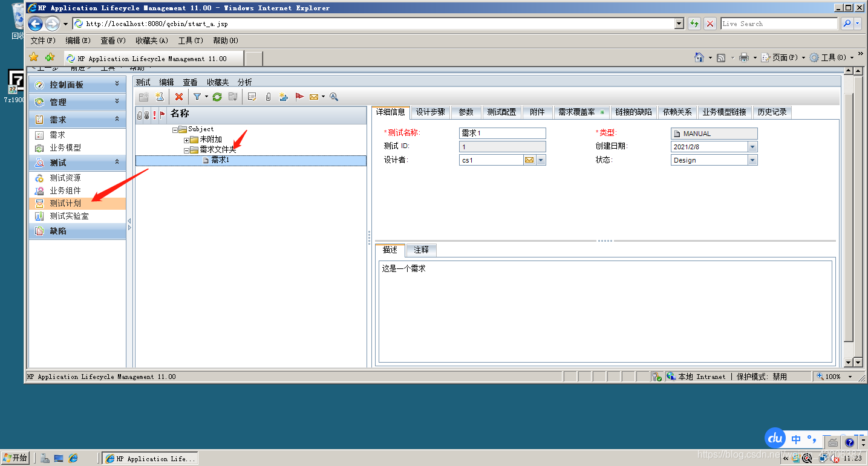Click the HP Application Lifecycle taskbar button
This screenshot has width=868, height=466.
point(151,459)
